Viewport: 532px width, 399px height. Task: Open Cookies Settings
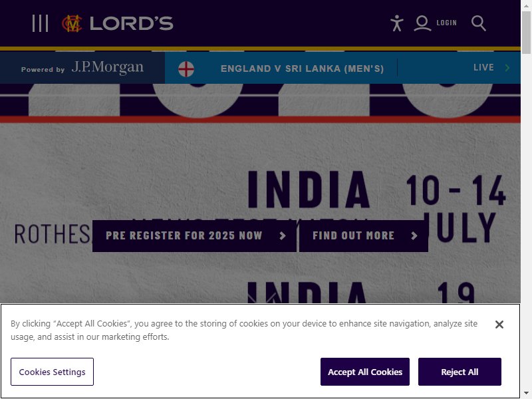tap(52, 372)
